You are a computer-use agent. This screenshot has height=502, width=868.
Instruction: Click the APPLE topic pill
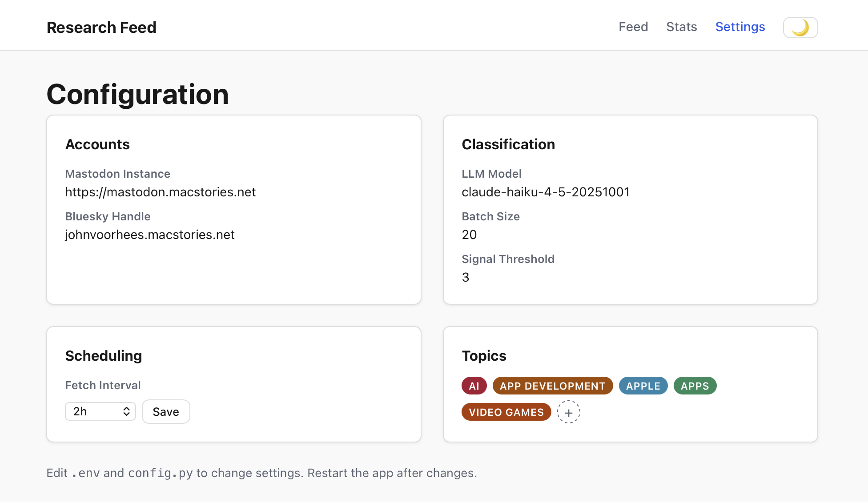click(643, 386)
